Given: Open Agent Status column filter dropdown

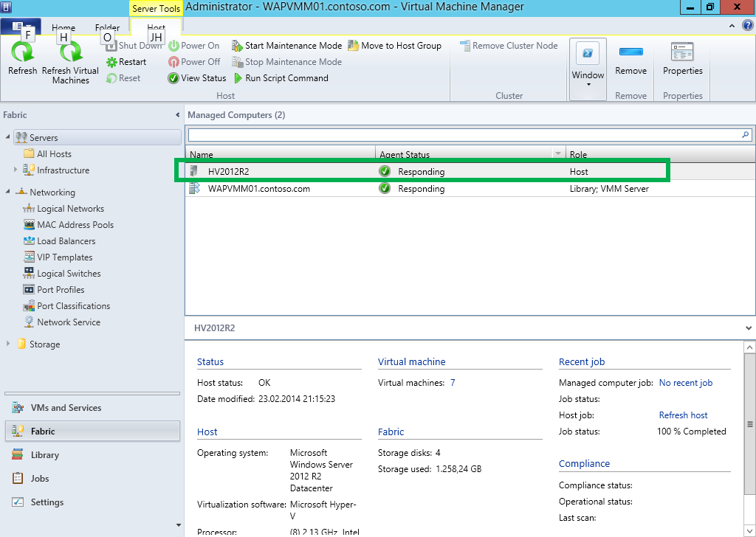Looking at the screenshot, I should click(x=558, y=153).
